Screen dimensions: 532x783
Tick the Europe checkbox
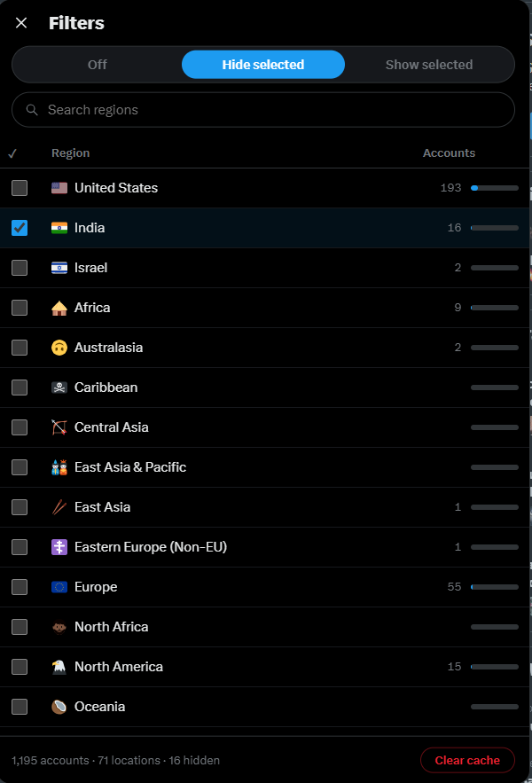point(20,587)
